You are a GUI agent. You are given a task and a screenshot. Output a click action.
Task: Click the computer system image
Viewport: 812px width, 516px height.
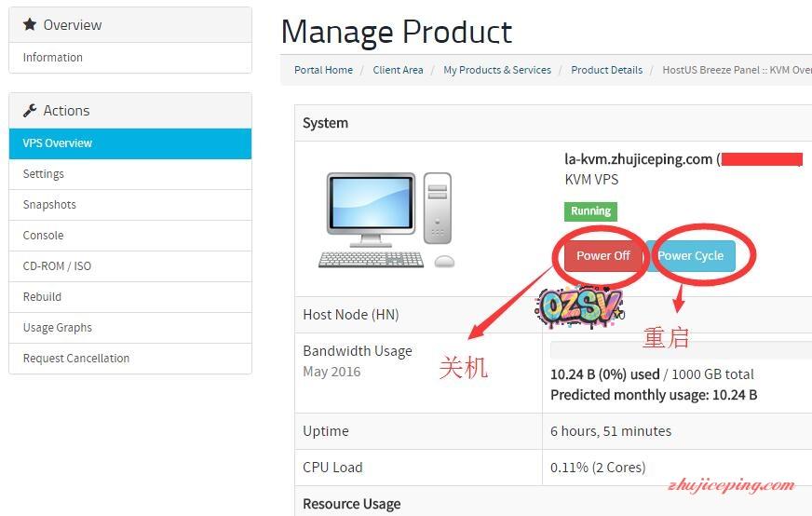[x=389, y=221]
